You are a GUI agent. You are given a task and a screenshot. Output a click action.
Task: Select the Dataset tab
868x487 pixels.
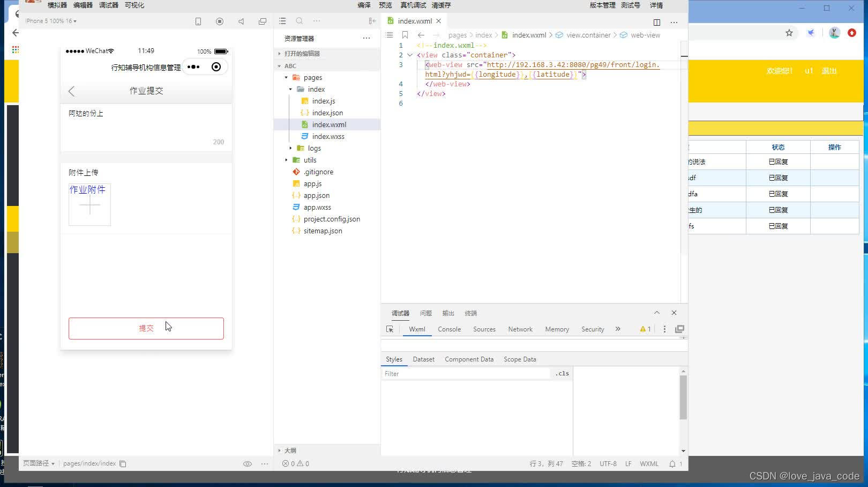coord(423,359)
